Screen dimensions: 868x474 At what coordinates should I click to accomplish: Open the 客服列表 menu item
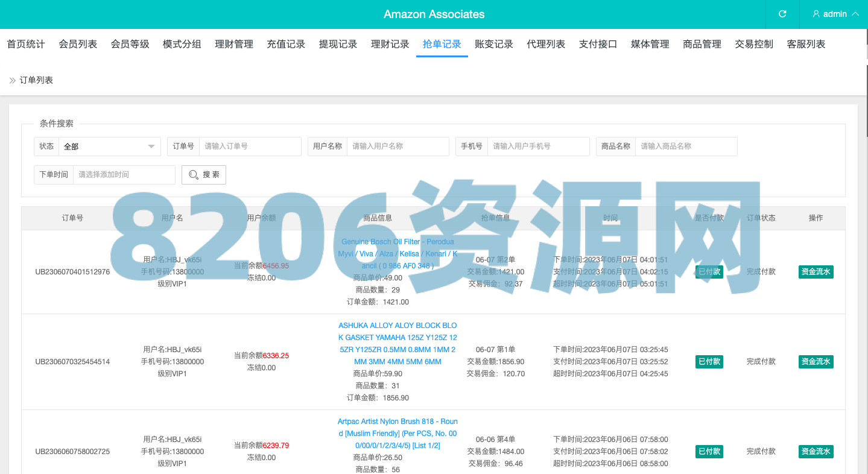[806, 44]
